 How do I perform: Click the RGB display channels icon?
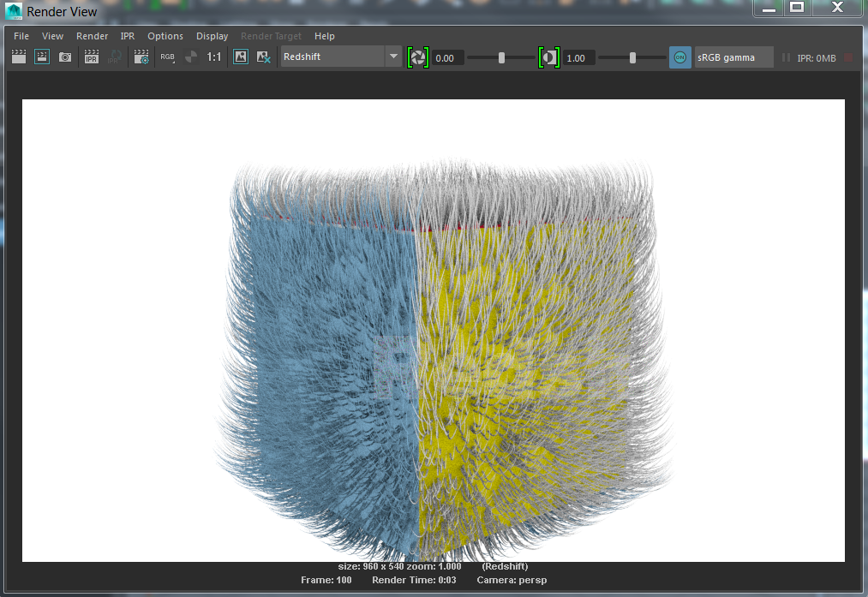(167, 57)
